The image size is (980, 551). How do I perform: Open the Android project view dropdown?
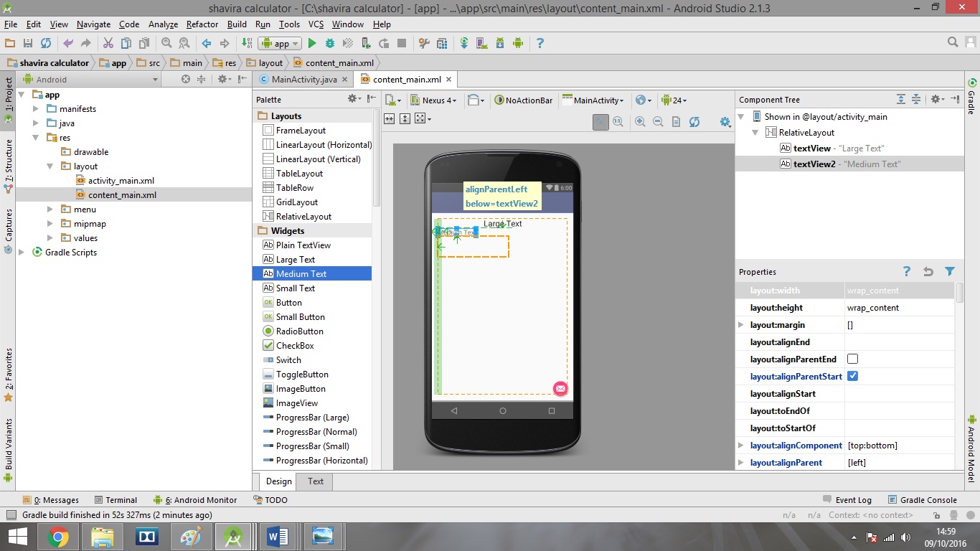pos(90,80)
